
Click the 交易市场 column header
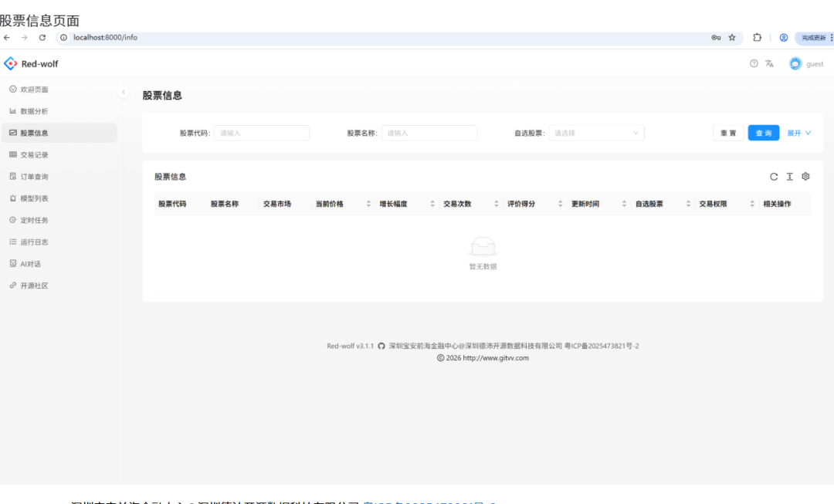(277, 205)
